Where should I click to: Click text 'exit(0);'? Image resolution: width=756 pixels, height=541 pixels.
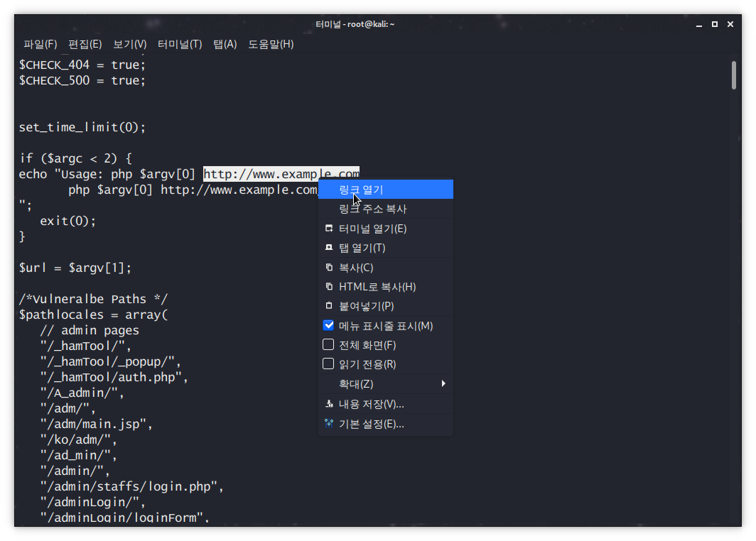[x=68, y=221]
